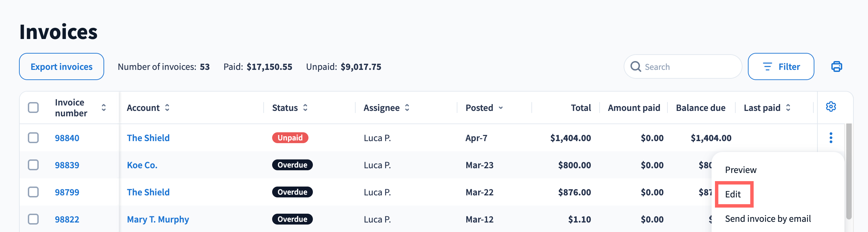Tick the checkbox for invoice 98799
This screenshot has height=232, width=868.
click(33, 192)
